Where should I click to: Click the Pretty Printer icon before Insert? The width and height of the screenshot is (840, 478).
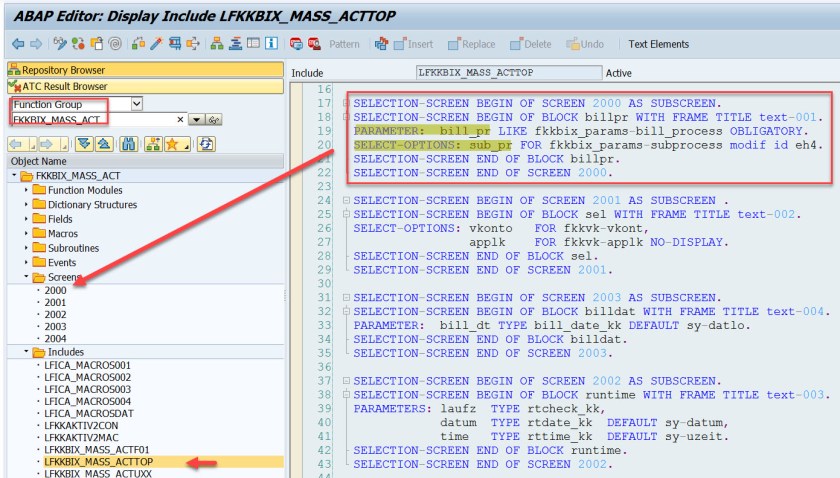click(381, 44)
